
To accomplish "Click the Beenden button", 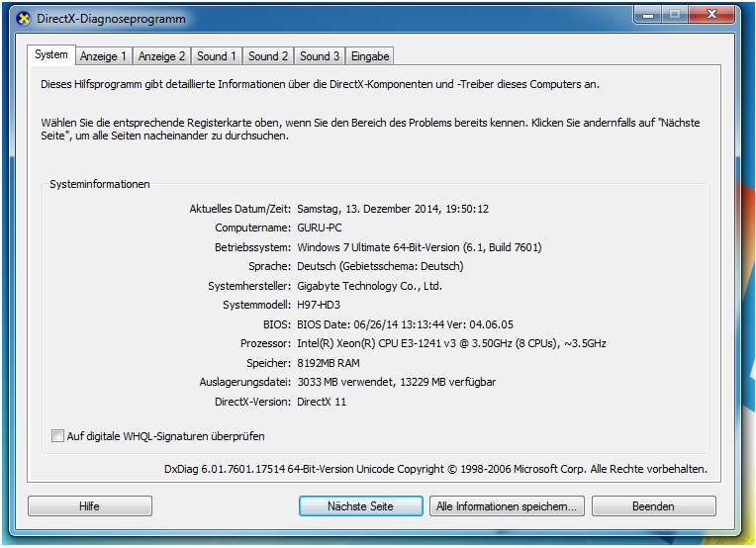I will (x=654, y=506).
